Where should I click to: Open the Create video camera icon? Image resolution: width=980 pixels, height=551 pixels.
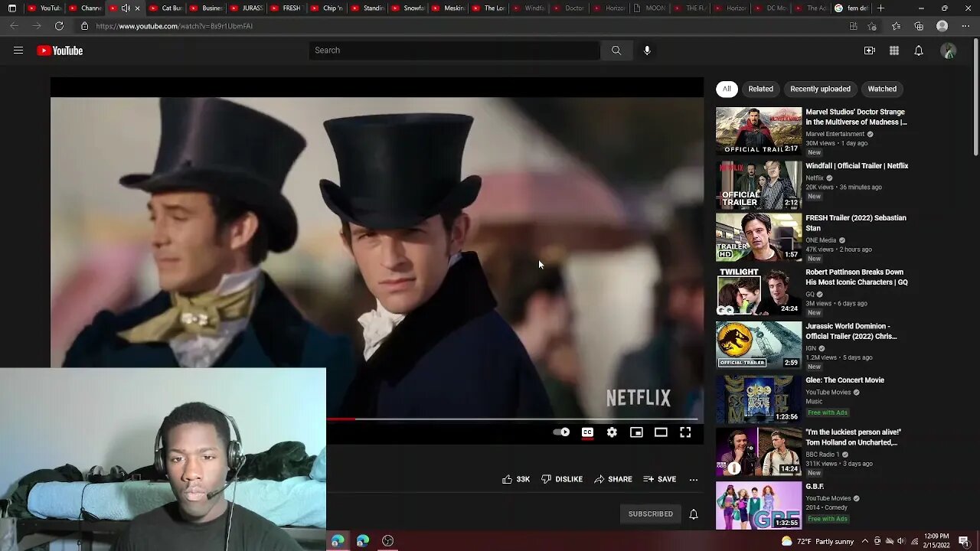tap(870, 51)
